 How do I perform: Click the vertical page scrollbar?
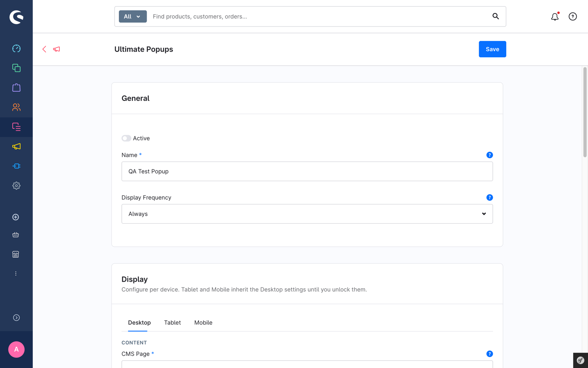click(x=585, y=112)
